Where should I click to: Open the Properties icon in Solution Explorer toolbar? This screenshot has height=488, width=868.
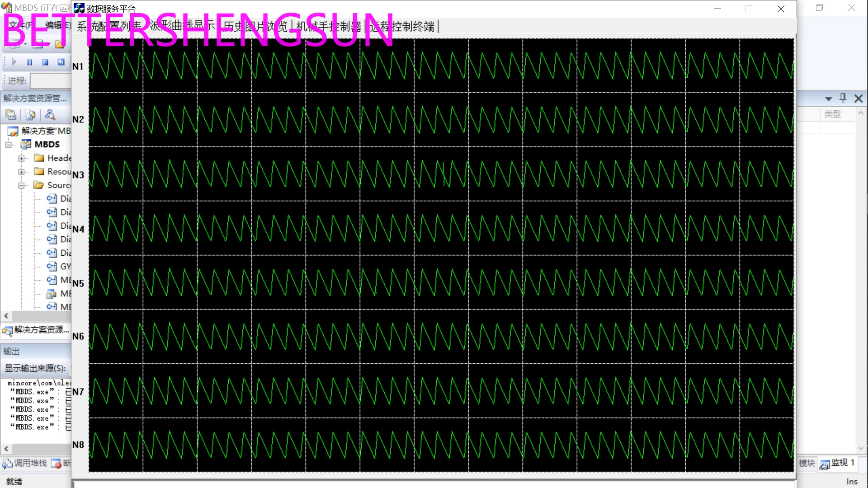(x=11, y=115)
